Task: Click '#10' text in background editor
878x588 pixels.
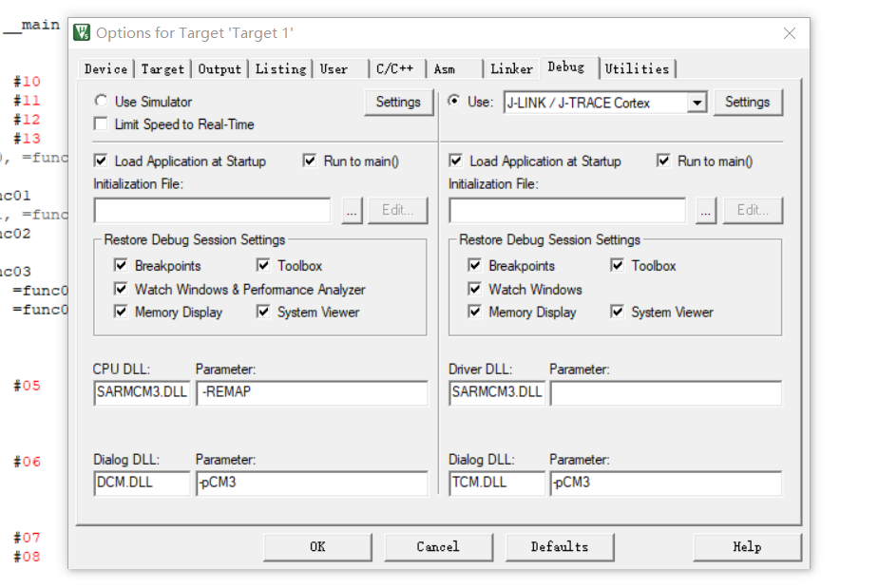Action: click(27, 82)
